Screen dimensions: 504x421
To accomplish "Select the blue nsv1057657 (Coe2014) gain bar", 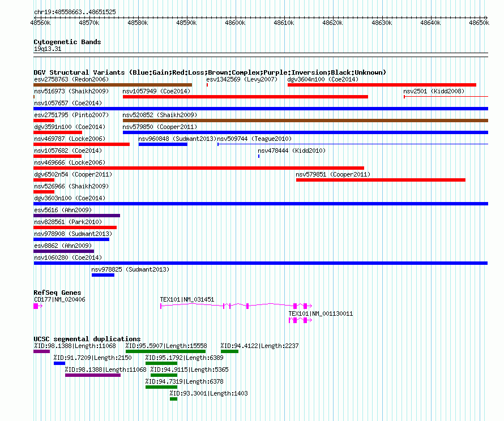I will (260, 109).
